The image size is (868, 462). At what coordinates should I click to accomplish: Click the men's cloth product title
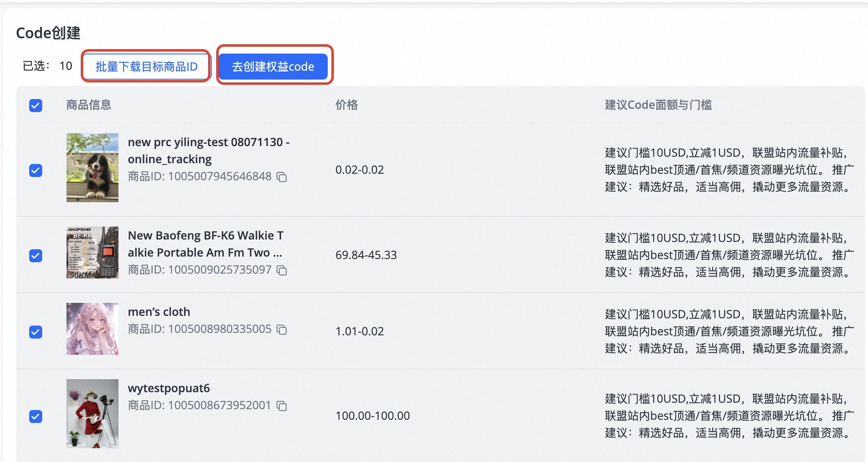tap(159, 312)
